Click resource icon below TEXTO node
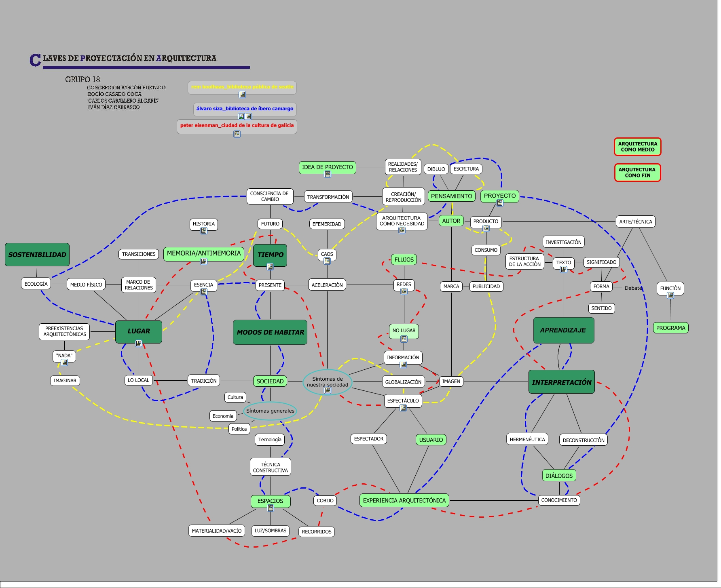Image resolution: width=721 pixels, height=588 pixels. pyautogui.click(x=564, y=270)
